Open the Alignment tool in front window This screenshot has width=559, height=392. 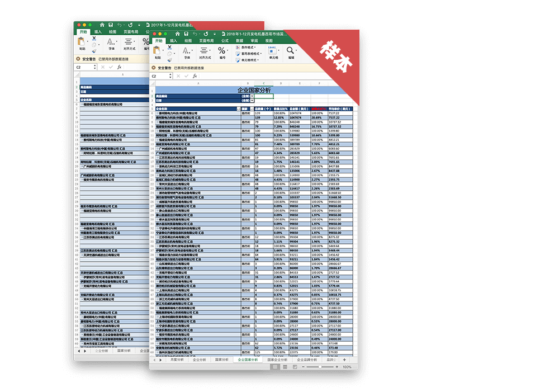[204, 50]
